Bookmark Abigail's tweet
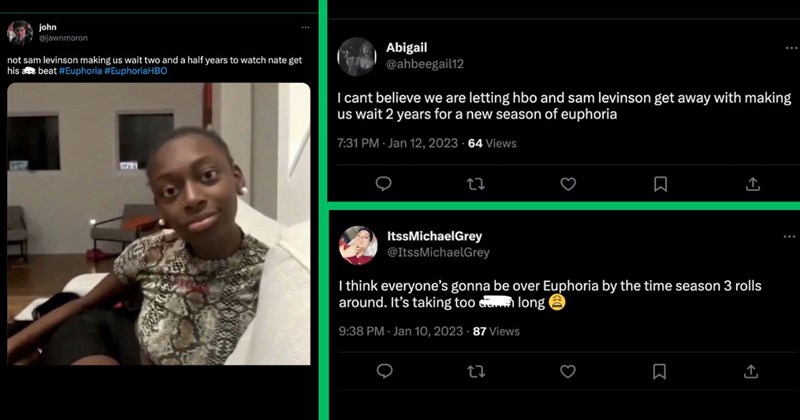The image size is (800, 420). pyautogui.click(x=660, y=184)
